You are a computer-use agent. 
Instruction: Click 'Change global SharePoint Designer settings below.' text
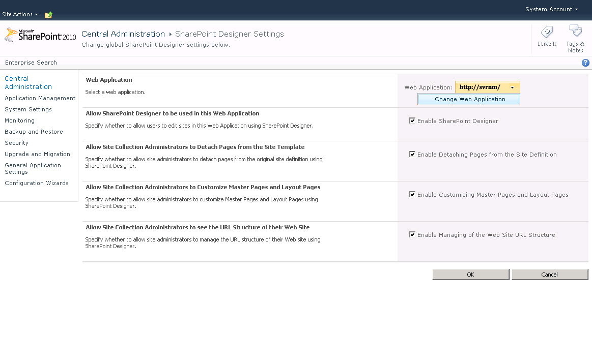pos(156,45)
